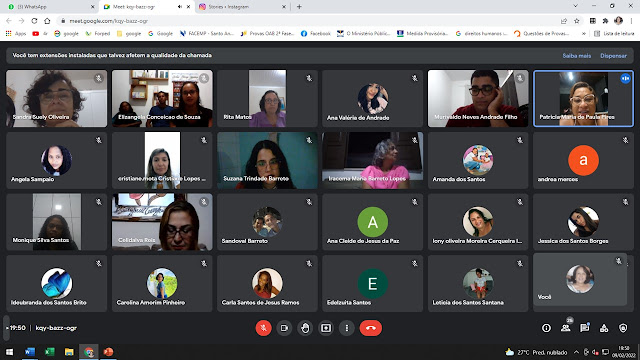Open File Explorer from the taskbar
This screenshot has width=640, height=360.
pos(69,351)
